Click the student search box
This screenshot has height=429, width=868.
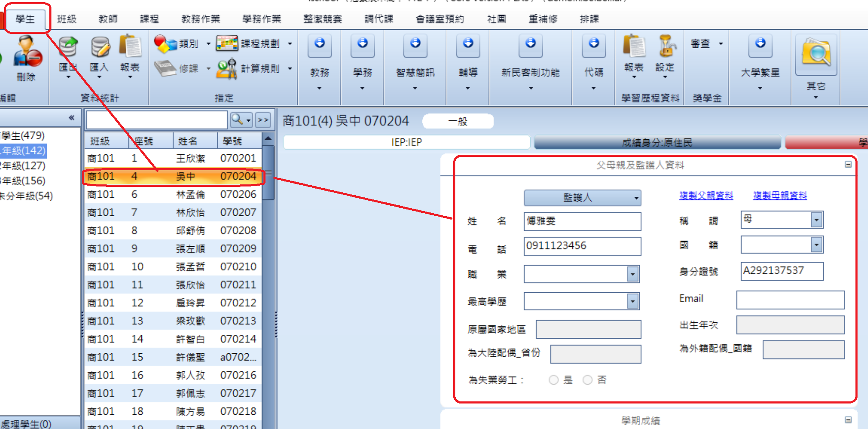click(x=157, y=120)
